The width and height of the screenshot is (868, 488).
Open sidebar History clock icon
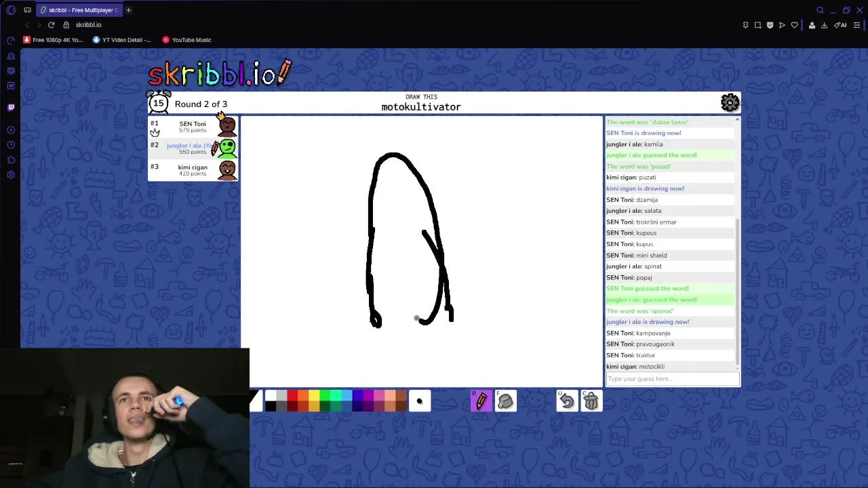[x=11, y=145]
